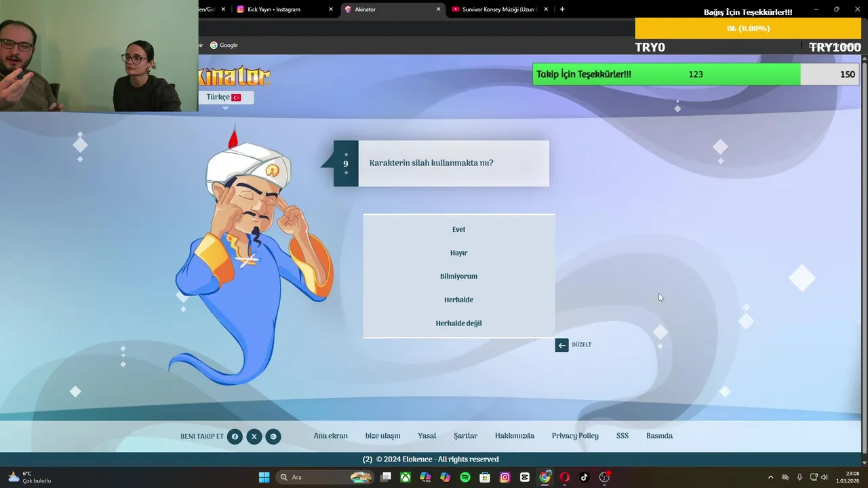Open TikTok from the taskbar

point(584,477)
